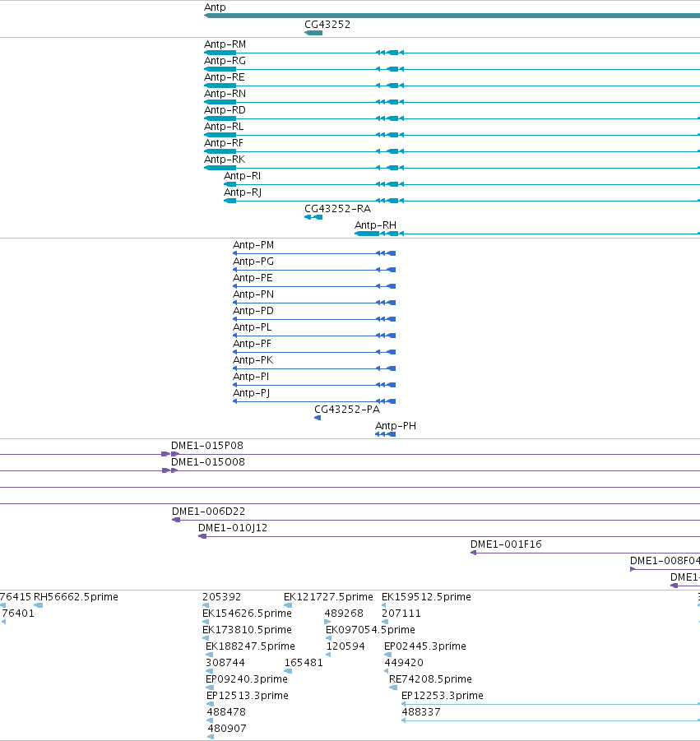Open clone DME1-001F16

click(506, 544)
